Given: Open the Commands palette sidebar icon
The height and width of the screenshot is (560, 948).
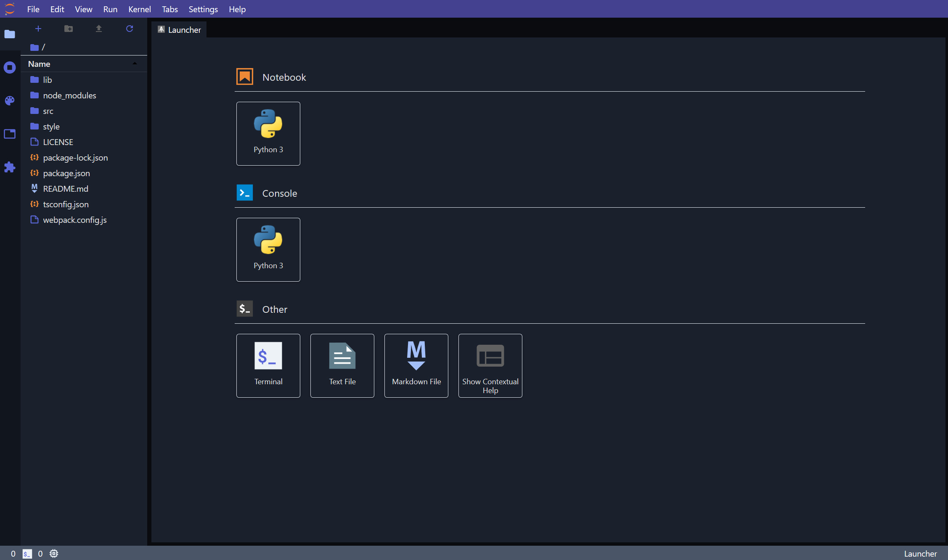Looking at the screenshot, I should [10, 100].
